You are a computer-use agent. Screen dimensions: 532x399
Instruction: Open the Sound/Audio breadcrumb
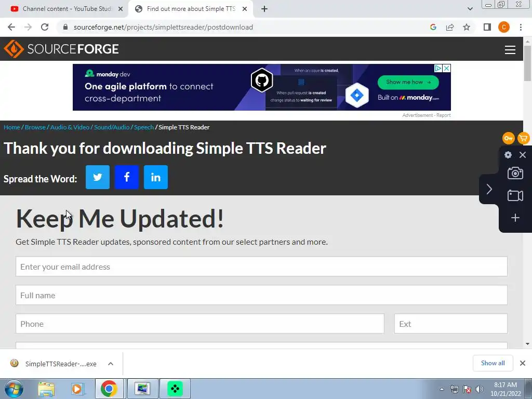pos(112,127)
